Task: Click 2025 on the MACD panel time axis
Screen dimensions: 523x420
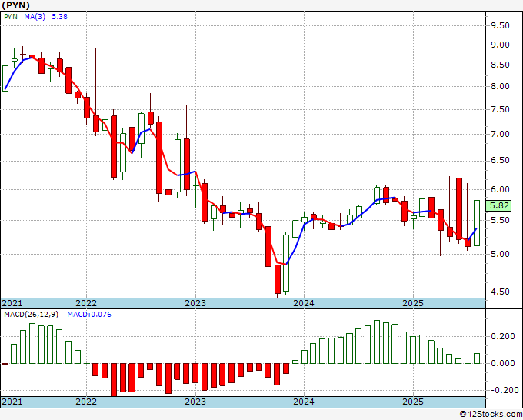Action: pos(413,402)
